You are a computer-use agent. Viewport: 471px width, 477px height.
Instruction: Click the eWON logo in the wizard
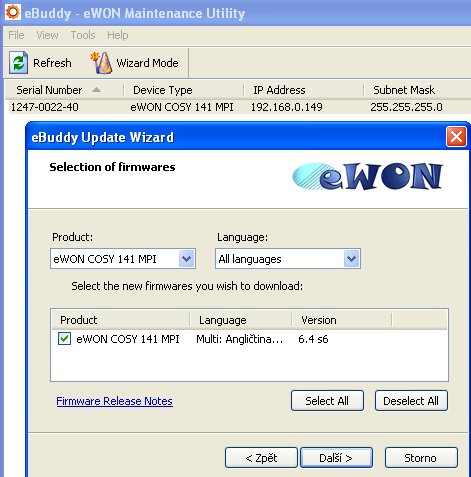pos(367,176)
